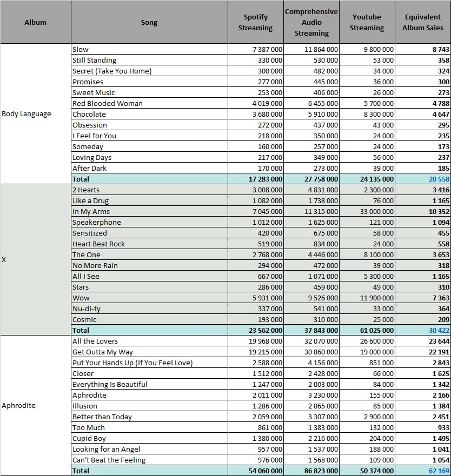Click Spotify value 7 387 000 for Slow
Image resolution: width=451 pixels, height=476 pixels.
(x=256, y=49)
